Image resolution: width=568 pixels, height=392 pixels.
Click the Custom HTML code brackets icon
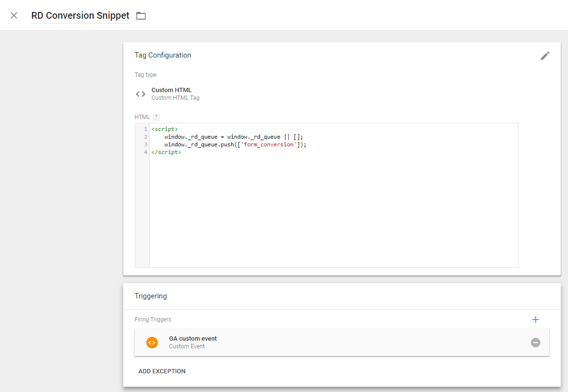tap(141, 94)
